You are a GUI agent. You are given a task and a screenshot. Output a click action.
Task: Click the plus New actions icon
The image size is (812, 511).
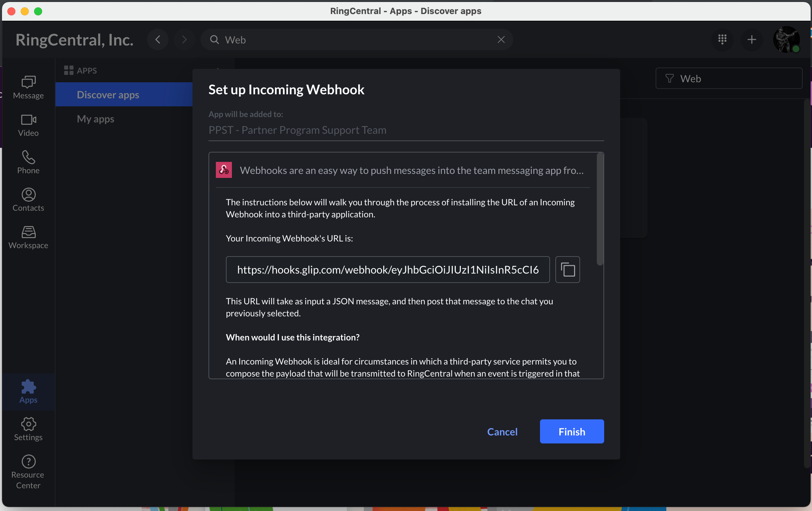tap(752, 39)
